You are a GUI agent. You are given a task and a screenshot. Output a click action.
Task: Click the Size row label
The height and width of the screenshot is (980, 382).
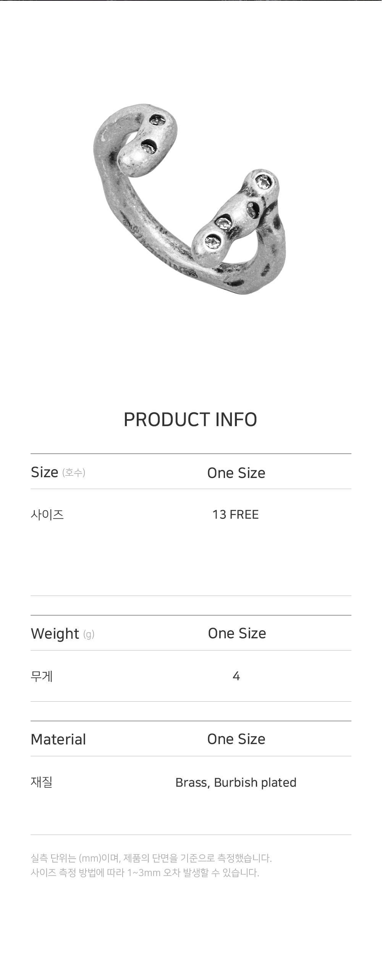click(45, 472)
